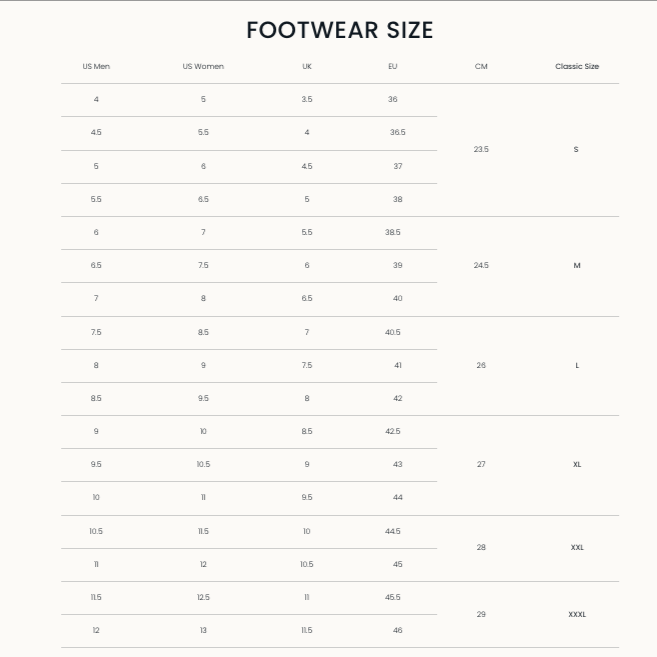Click the UK column header
657x657 pixels.
[x=307, y=66]
